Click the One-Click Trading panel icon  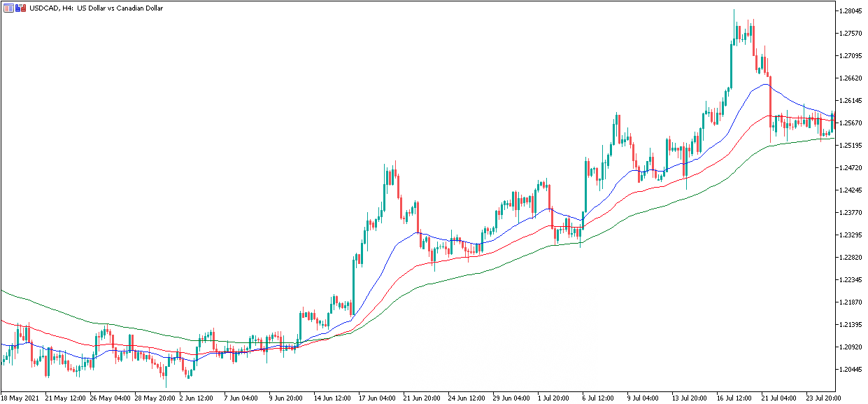coord(21,8)
